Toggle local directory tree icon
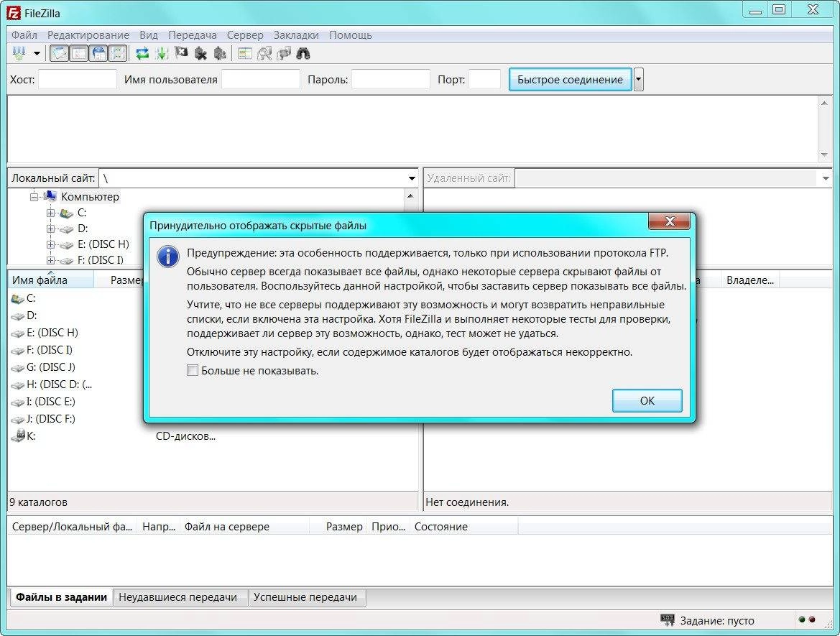The width and height of the screenshot is (840, 636). click(x=79, y=54)
